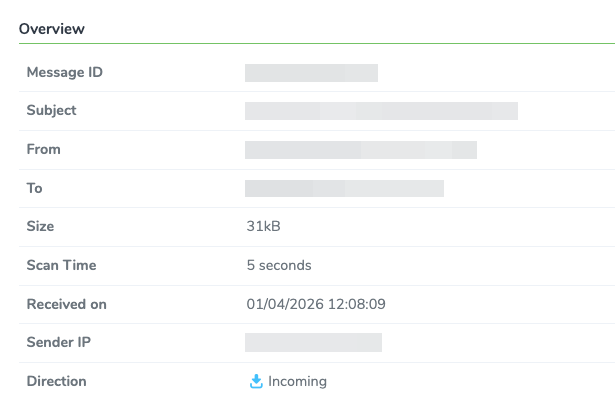Image resolution: width=615 pixels, height=413 pixels.
Task: Select the received date 01/04/2026 12:08:09
Action: (x=316, y=304)
